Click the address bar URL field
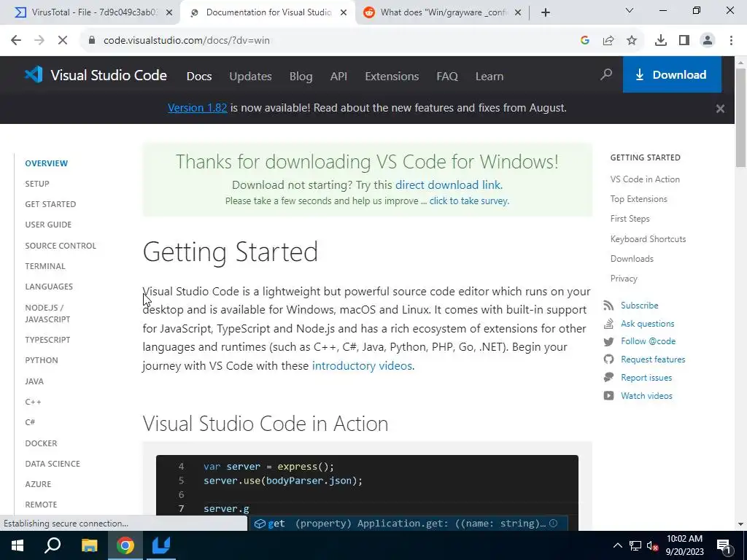Screen dimensions: 747x560 (329, 41)
